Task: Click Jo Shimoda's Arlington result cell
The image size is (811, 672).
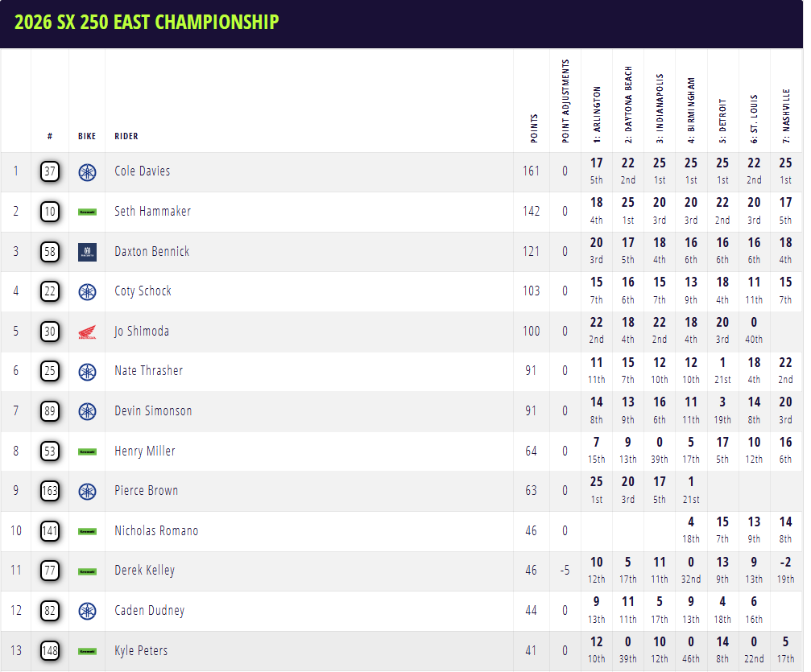Action: (x=596, y=331)
